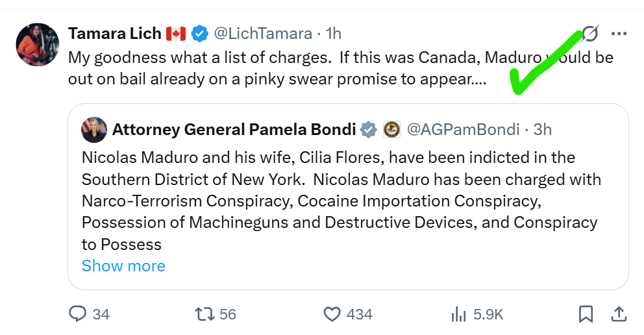Like the tweet using the heart icon
Viewport: 644px width, 335px height.
click(x=332, y=314)
